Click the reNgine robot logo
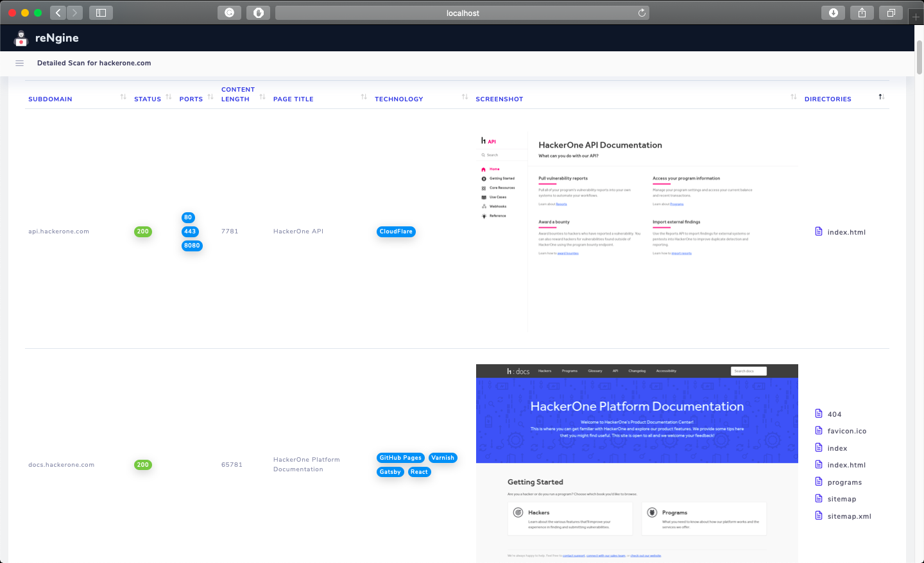 click(21, 38)
